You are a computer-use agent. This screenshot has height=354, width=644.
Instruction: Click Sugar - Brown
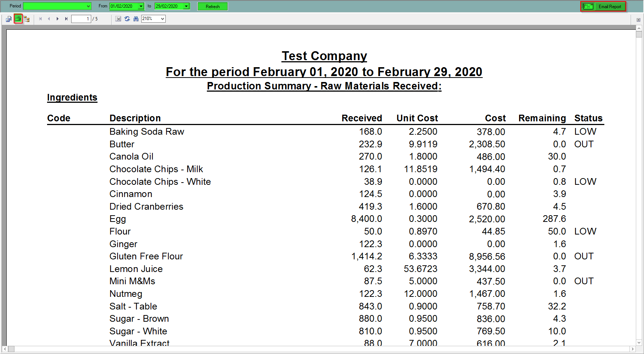pyautogui.click(x=139, y=319)
